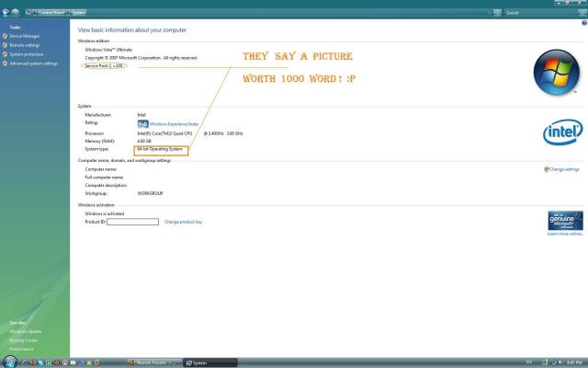
Task: Click the Advanced system settings shield icon
Action: coord(5,63)
